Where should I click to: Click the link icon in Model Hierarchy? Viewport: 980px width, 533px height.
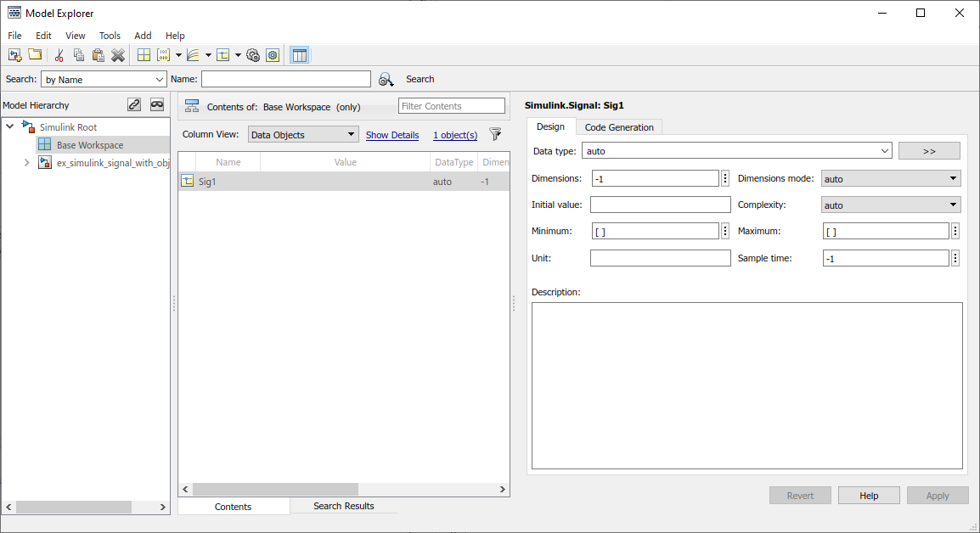pyautogui.click(x=134, y=104)
